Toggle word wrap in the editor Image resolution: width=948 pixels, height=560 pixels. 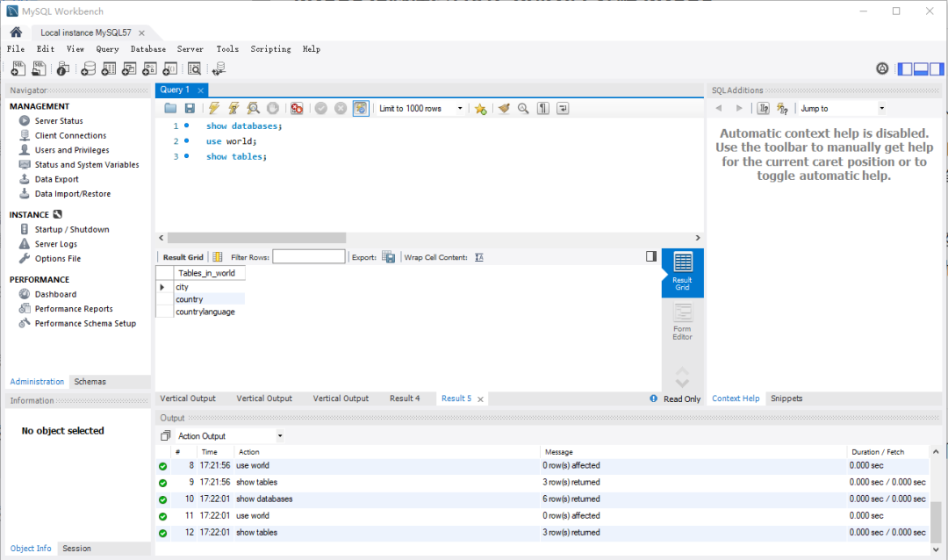coord(563,108)
